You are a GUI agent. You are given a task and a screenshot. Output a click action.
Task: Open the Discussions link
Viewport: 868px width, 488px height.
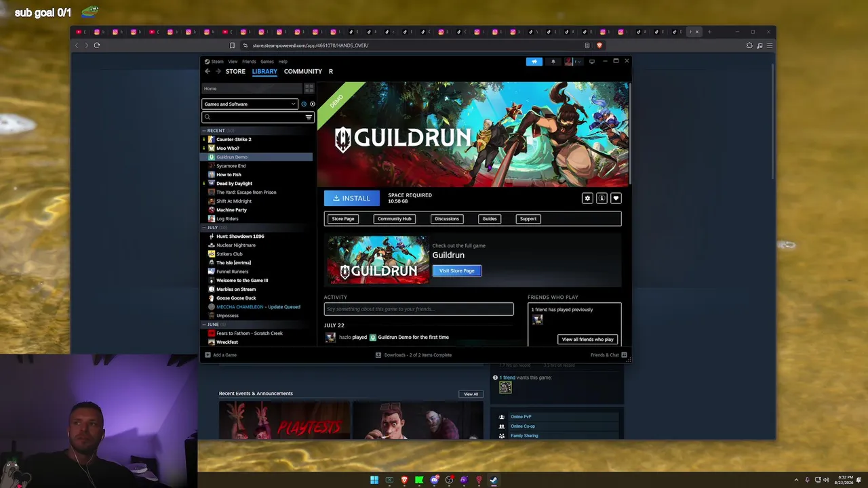click(x=447, y=219)
